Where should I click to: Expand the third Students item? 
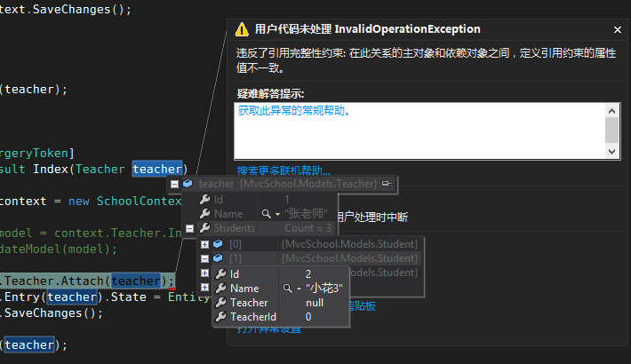click(x=204, y=273)
